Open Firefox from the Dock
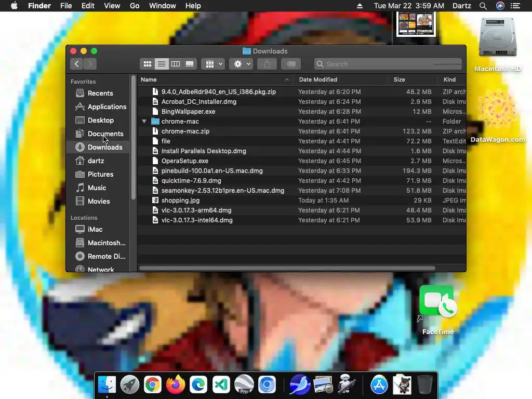 coord(176,384)
